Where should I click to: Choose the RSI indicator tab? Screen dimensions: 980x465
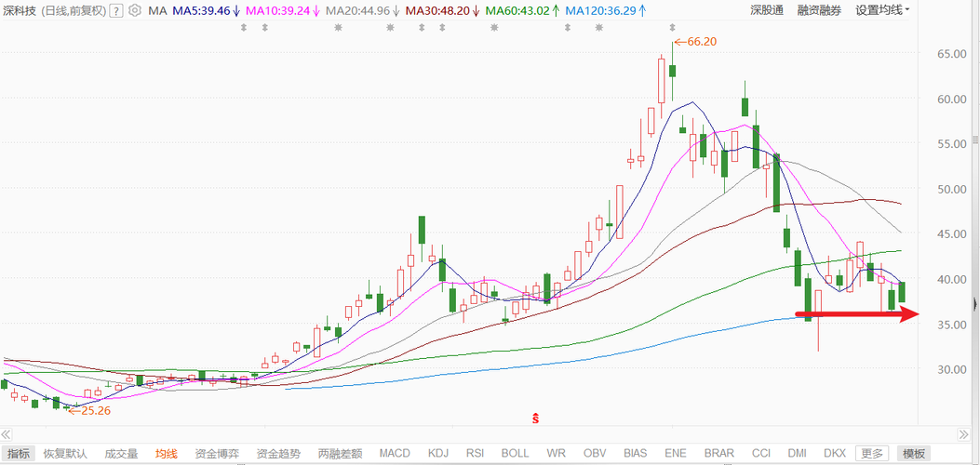point(477,454)
